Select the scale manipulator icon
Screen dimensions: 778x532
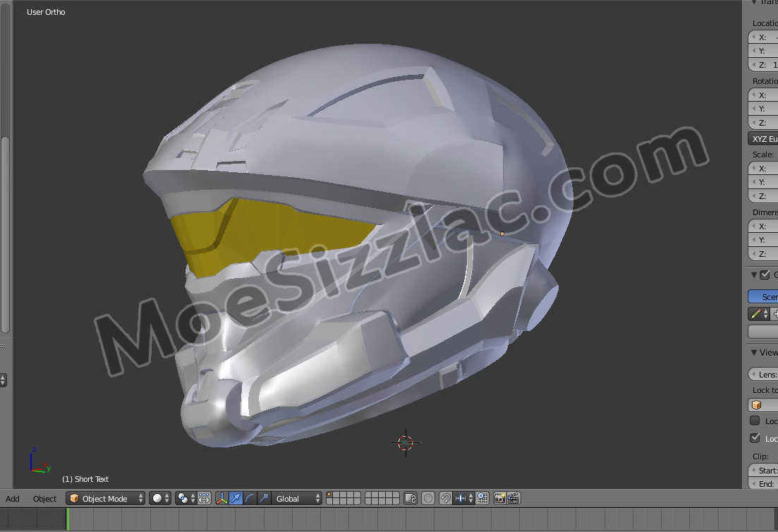click(264, 498)
